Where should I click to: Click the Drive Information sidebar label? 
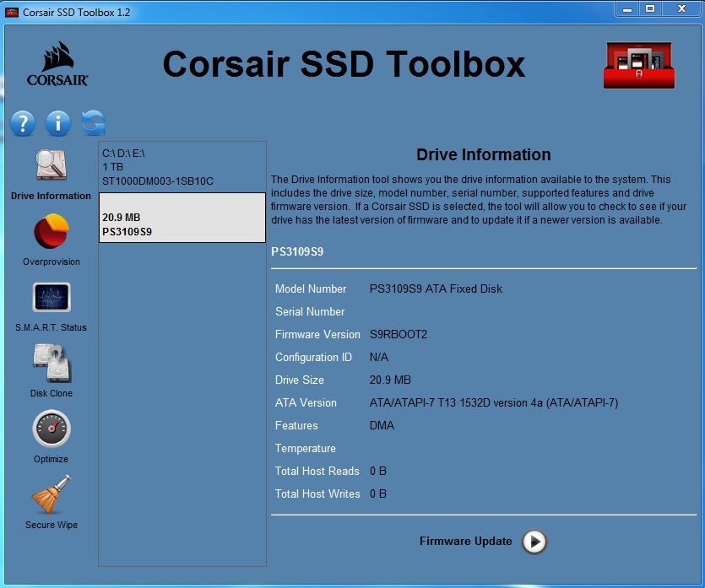[51, 196]
